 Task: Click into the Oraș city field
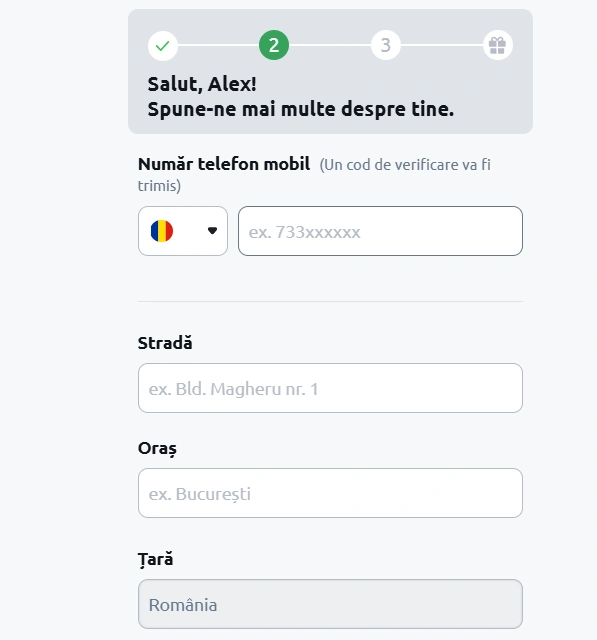[x=330, y=493]
